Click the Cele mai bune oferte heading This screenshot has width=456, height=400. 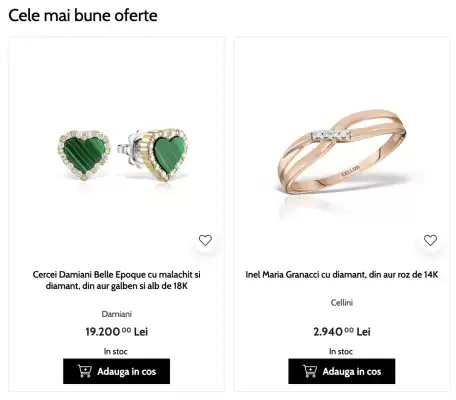83,15
